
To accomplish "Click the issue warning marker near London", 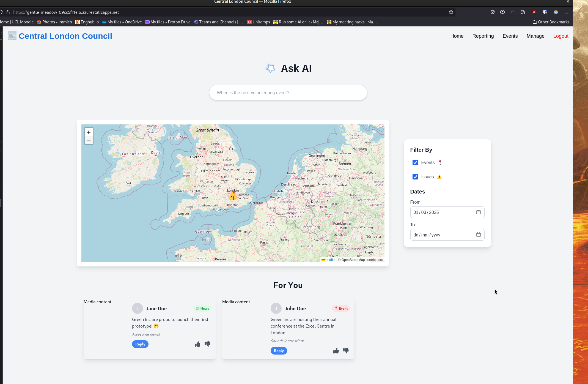I will pyautogui.click(x=233, y=197).
